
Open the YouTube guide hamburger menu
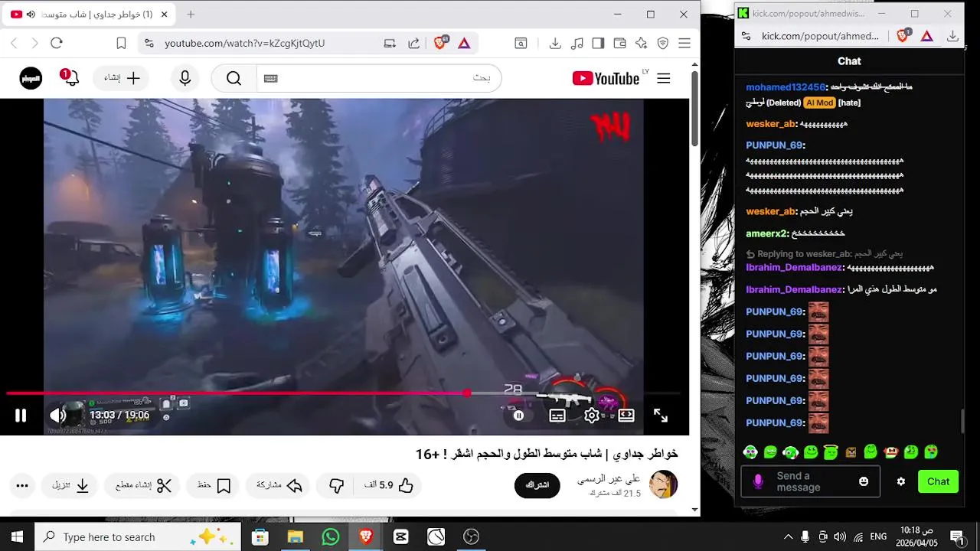pyautogui.click(x=664, y=78)
